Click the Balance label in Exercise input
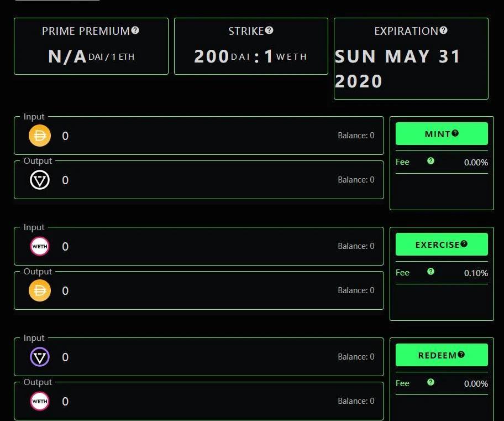The height and width of the screenshot is (421, 504). (x=356, y=246)
